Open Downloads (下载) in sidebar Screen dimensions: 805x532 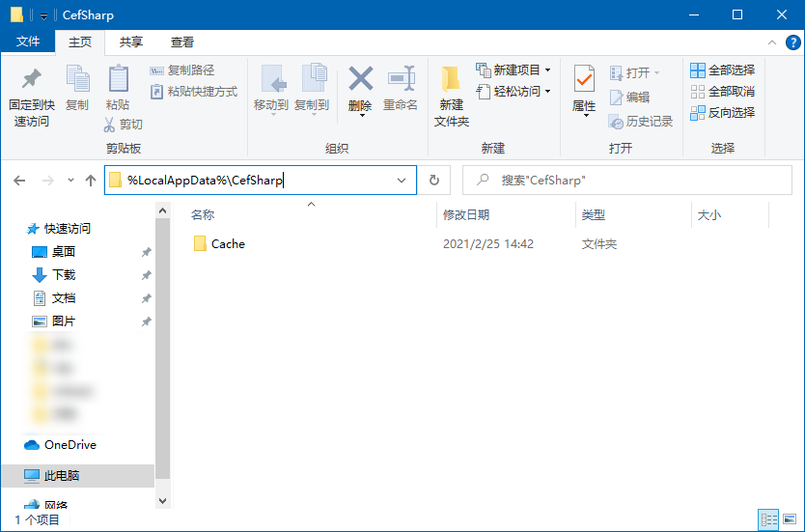pyautogui.click(x=53, y=275)
